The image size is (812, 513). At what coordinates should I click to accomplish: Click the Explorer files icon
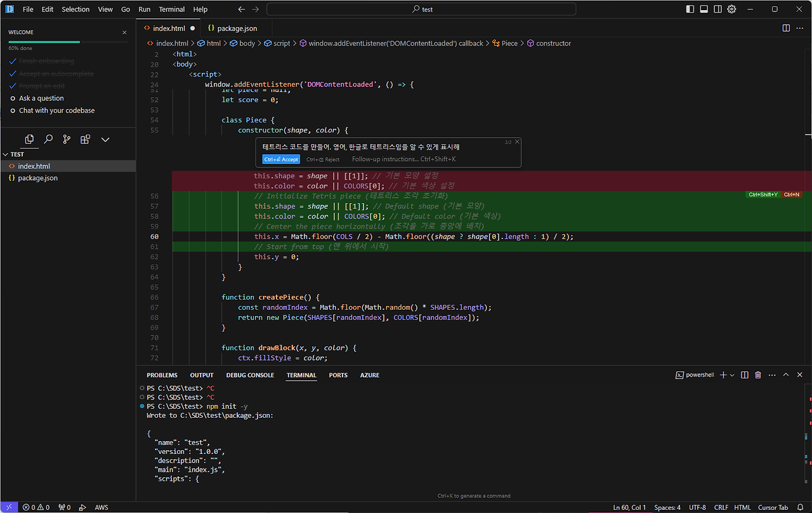(x=29, y=140)
